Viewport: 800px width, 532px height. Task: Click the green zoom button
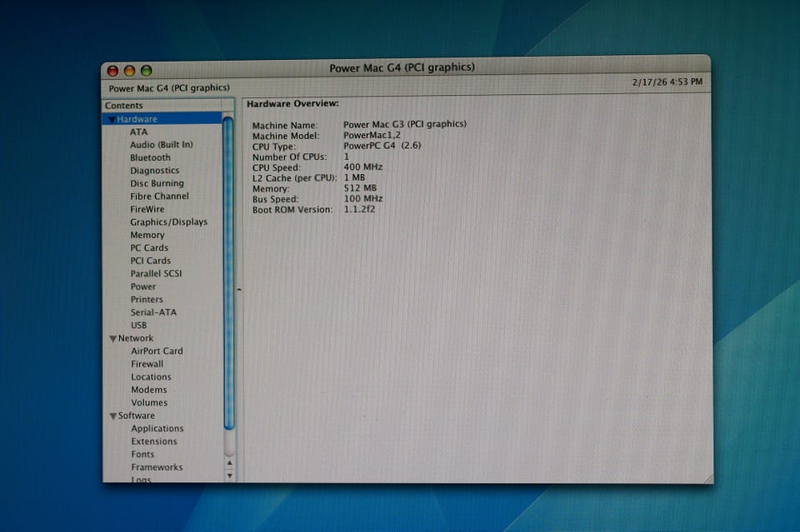(x=147, y=70)
